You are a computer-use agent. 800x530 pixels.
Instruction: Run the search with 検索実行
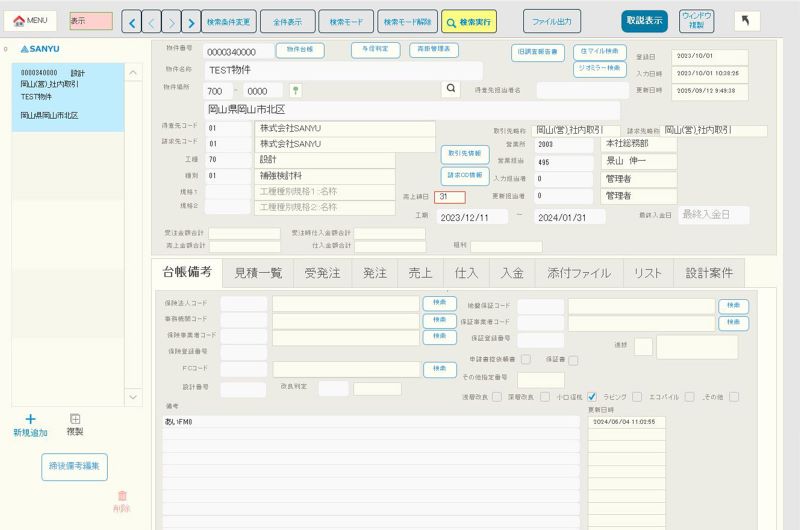click(x=469, y=21)
